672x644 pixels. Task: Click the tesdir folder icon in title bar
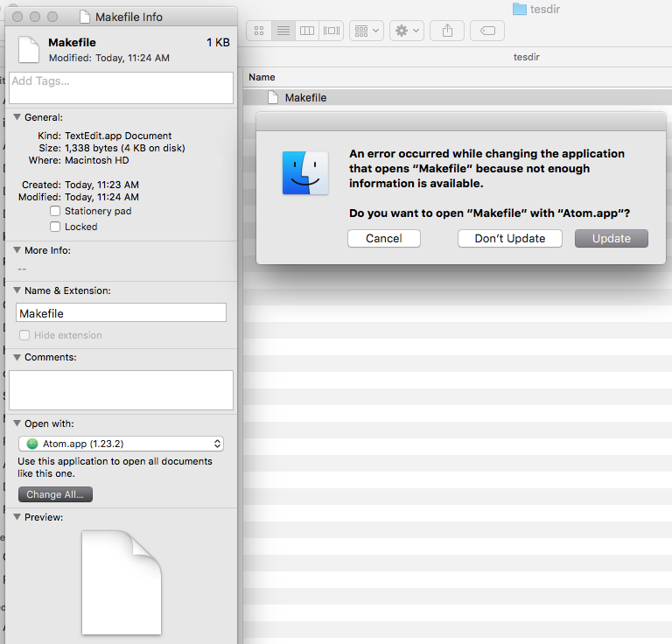(520, 9)
